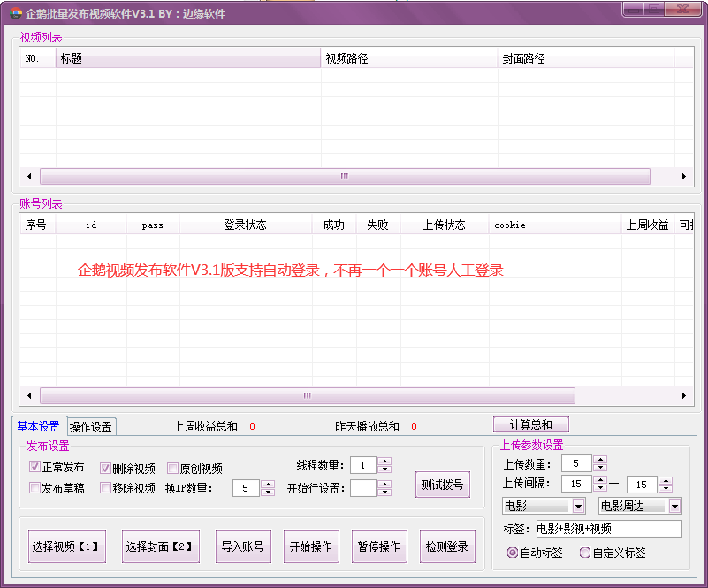
Task: Increase the 上传数量 value
Action: coord(600,459)
